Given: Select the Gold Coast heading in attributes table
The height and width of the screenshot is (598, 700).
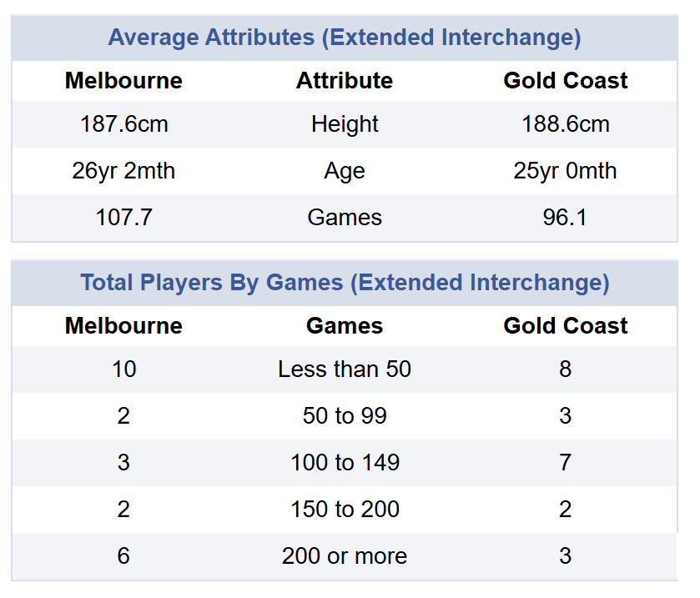Looking at the screenshot, I should coord(565,81).
